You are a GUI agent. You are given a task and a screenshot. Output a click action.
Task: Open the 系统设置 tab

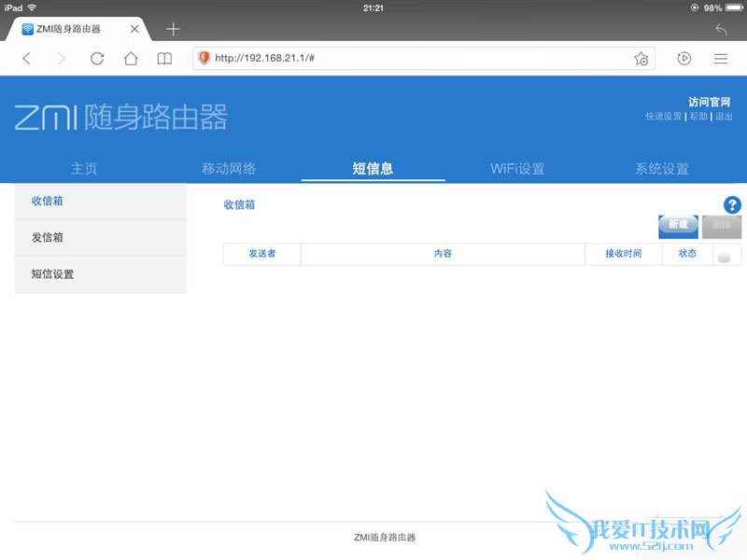tap(661, 169)
